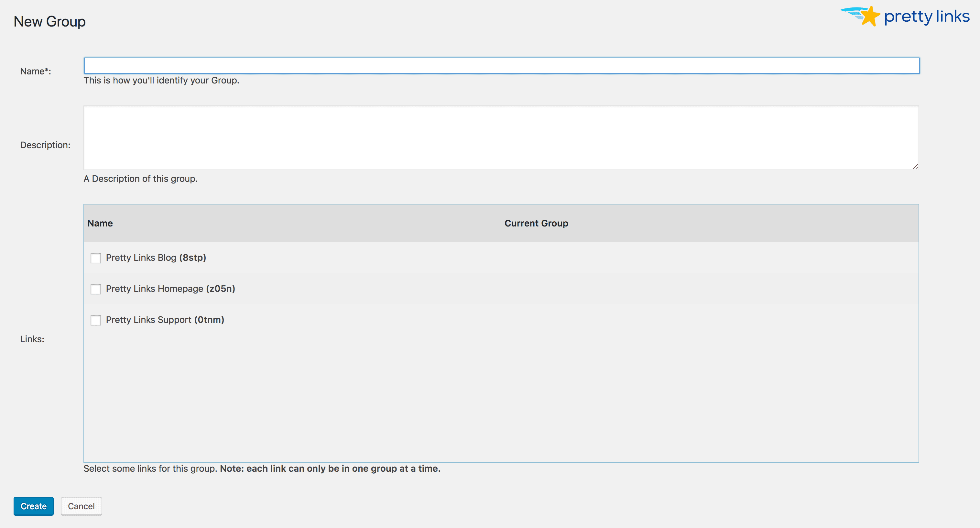The image size is (980, 528).
Task: Click the Description: field label
Action: pos(45,145)
